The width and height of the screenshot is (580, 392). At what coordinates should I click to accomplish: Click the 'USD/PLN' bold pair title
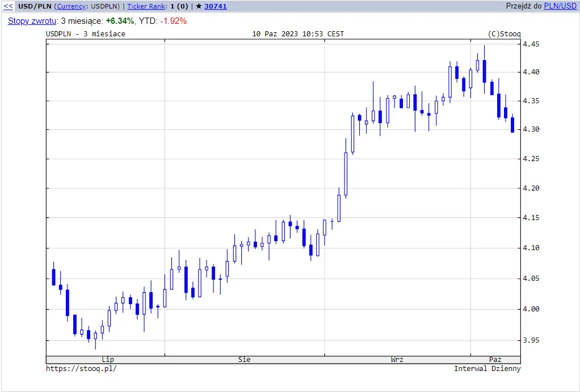click(x=35, y=6)
